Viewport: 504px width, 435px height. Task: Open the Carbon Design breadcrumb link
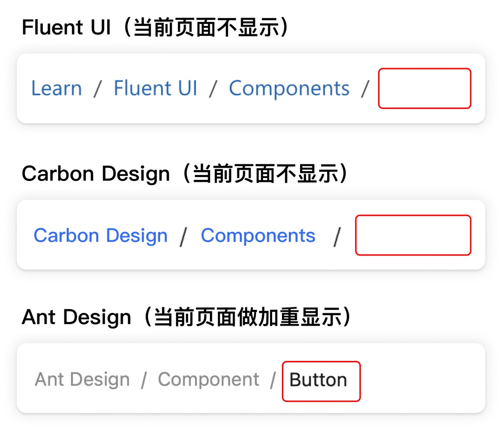(100, 235)
